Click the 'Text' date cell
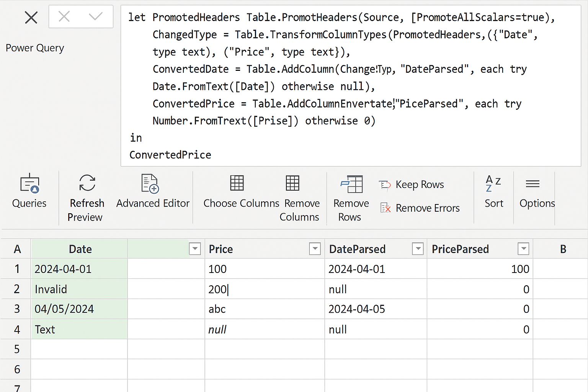Screen dimensions: 588x392 tap(79, 329)
